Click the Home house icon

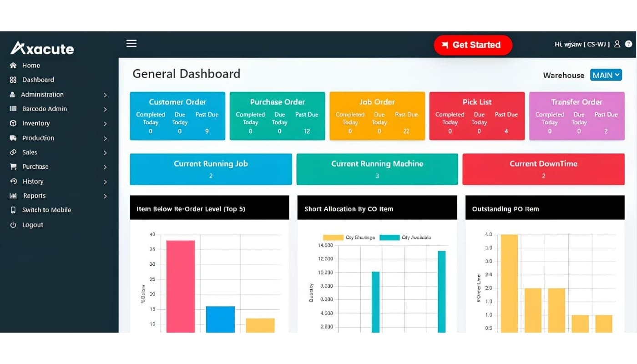(13, 66)
